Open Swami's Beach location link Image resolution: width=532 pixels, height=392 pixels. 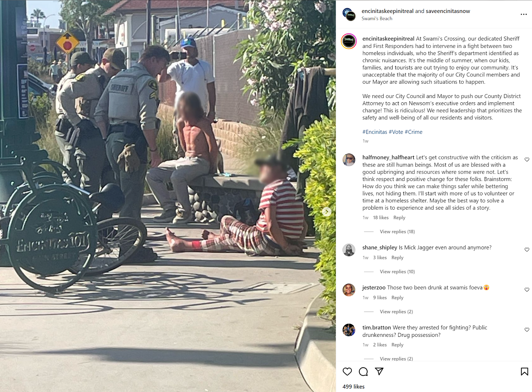[377, 19]
